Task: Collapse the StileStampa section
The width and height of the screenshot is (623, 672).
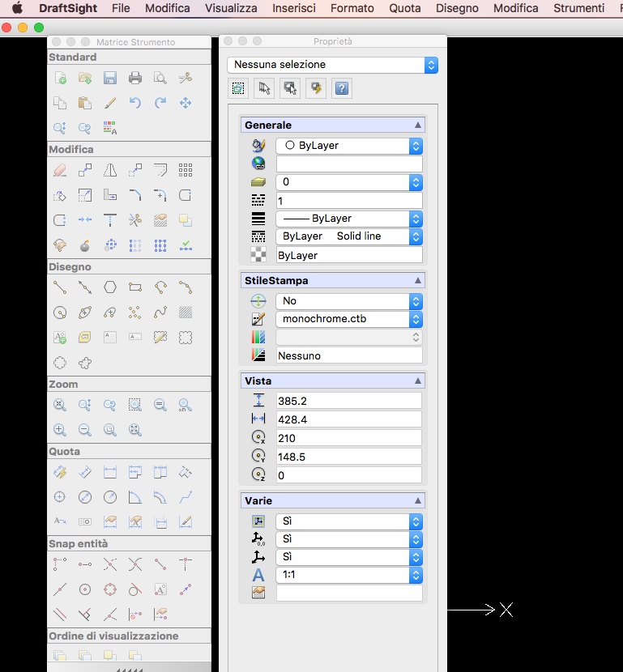Action: [417, 281]
